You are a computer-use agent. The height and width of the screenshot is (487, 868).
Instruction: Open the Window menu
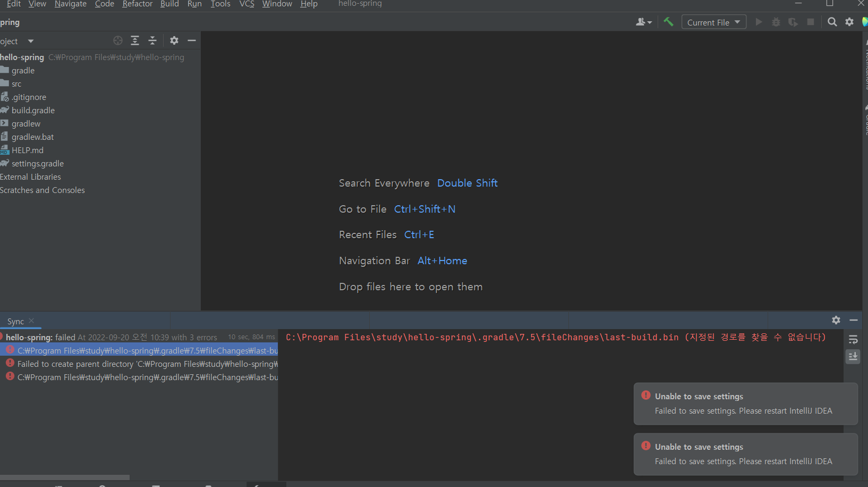coord(277,4)
